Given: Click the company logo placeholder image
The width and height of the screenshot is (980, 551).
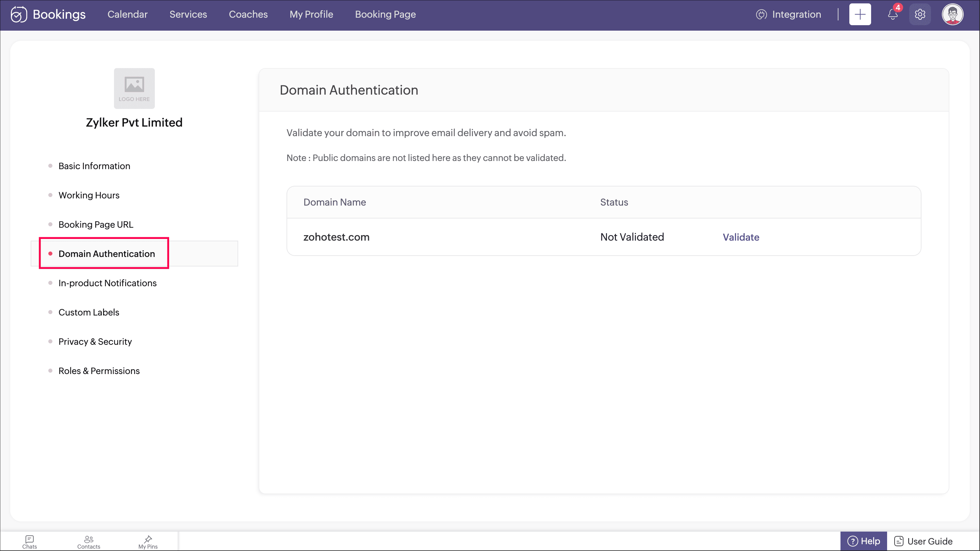Looking at the screenshot, I should 134,88.
